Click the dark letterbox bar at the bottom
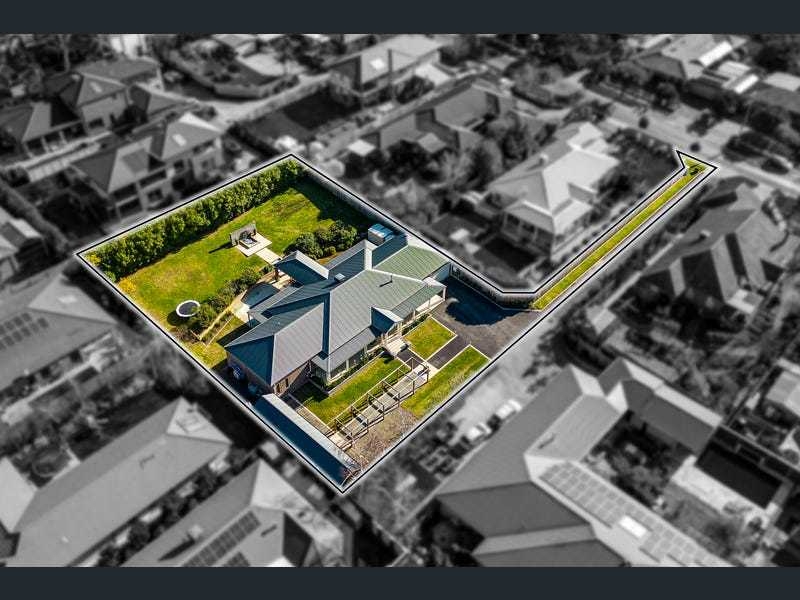 coord(400,583)
